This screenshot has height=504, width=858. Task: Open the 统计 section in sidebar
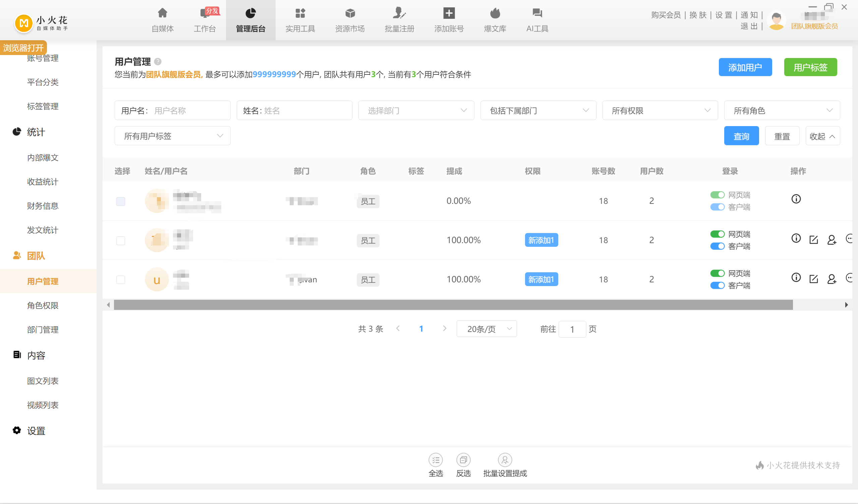[x=36, y=132]
